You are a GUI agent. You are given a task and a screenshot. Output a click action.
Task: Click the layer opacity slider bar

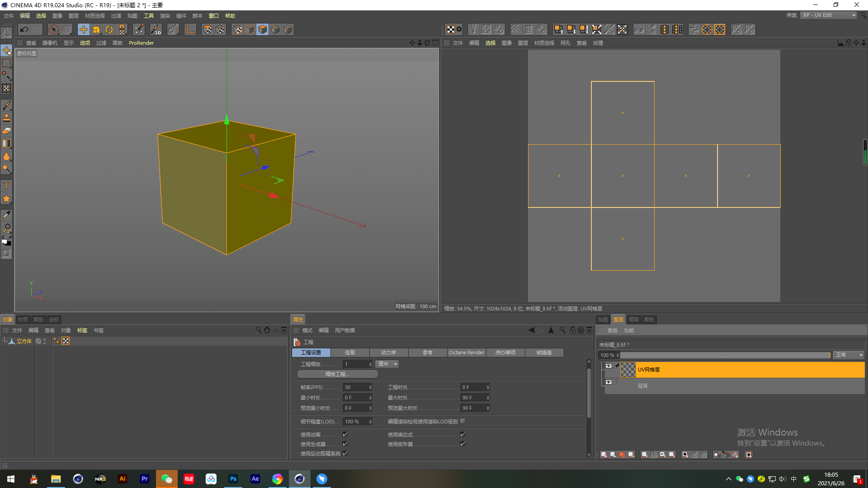click(725, 355)
